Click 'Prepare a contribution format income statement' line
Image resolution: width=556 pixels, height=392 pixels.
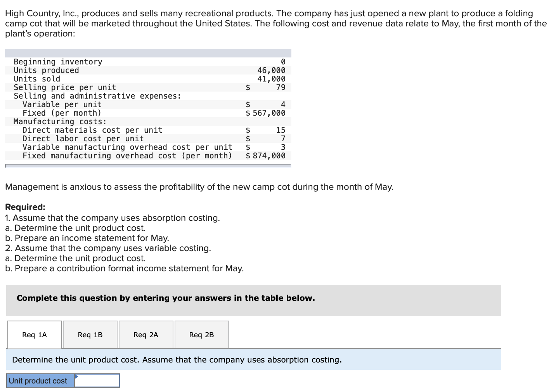tap(125, 268)
